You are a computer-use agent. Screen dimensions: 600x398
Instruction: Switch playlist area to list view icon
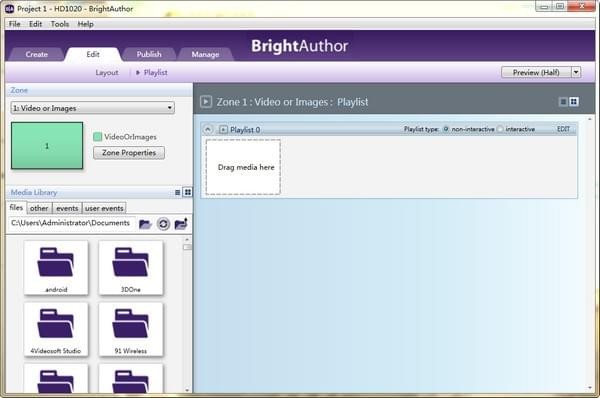pos(563,101)
